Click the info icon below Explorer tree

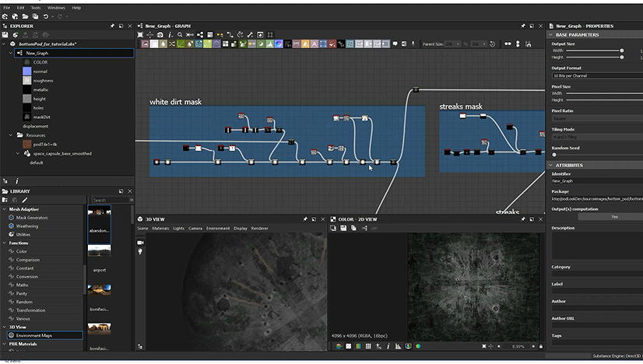pos(17,181)
